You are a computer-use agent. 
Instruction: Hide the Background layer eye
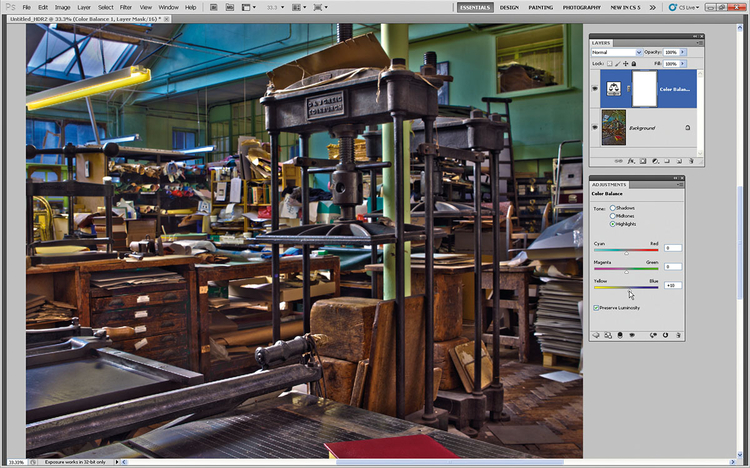pos(595,127)
